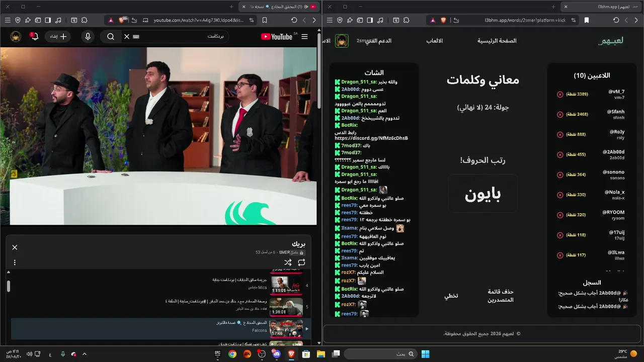Screen dimensions: 644x362
Task: Click the Brave Shields lion icon in YouTube window
Action: [x=121, y=20]
